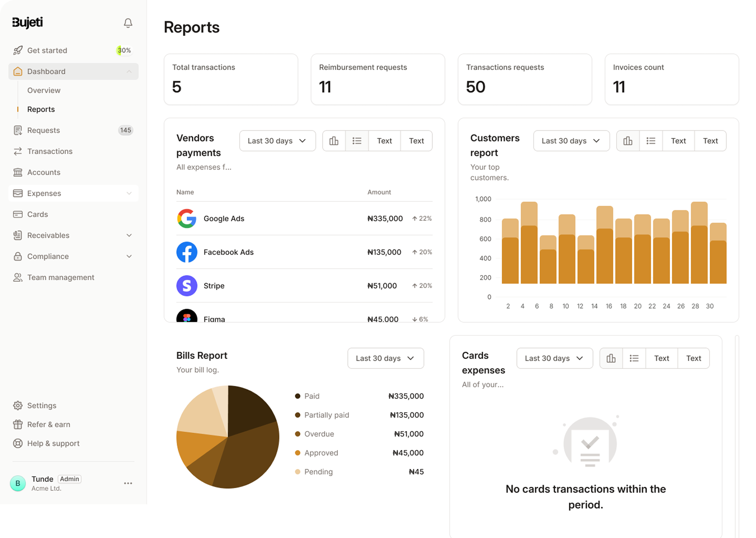This screenshot has width=756, height=538.
Task: Click the Facebook Ads vendor logo
Action: pyautogui.click(x=187, y=252)
